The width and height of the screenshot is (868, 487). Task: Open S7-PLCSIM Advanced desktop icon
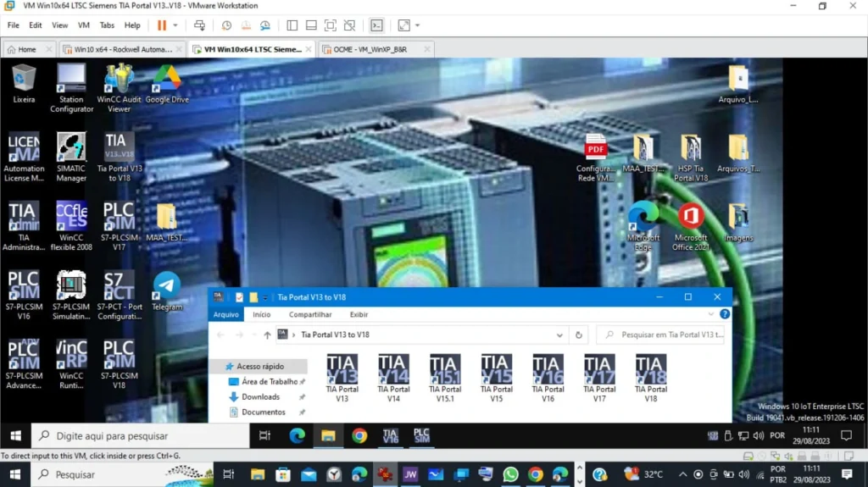pyautogui.click(x=24, y=365)
